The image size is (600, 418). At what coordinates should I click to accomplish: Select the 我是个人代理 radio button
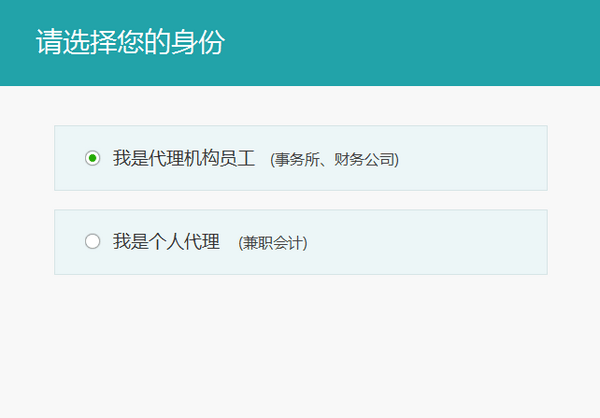(93, 241)
